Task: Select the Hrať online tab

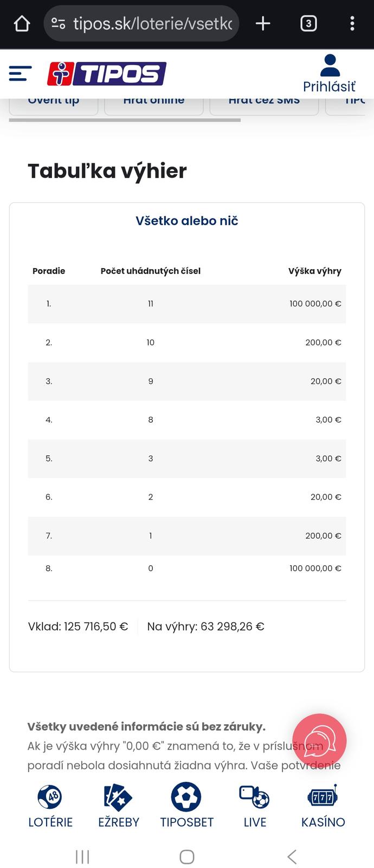Action: point(154,105)
